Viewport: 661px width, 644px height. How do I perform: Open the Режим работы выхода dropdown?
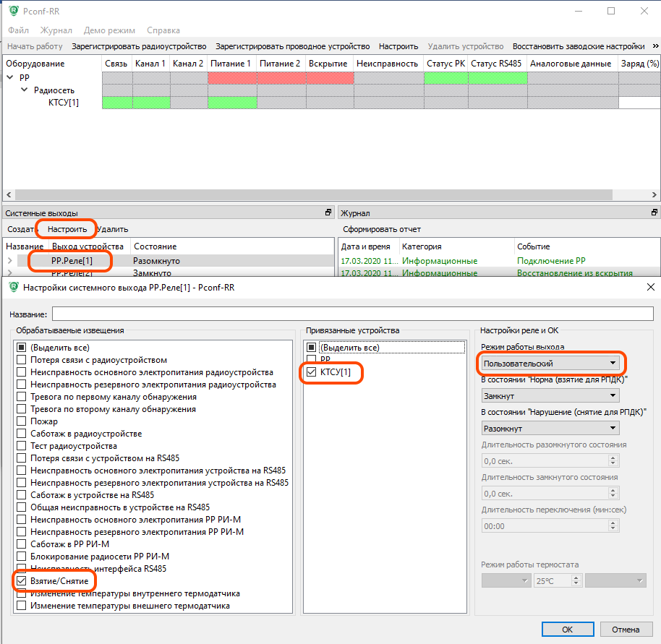(x=550, y=363)
